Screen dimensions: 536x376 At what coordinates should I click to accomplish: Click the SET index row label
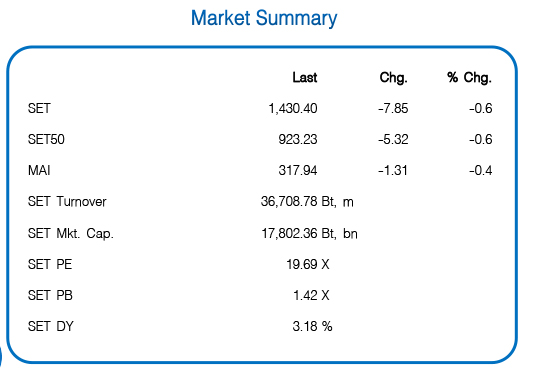coord(39,109)
